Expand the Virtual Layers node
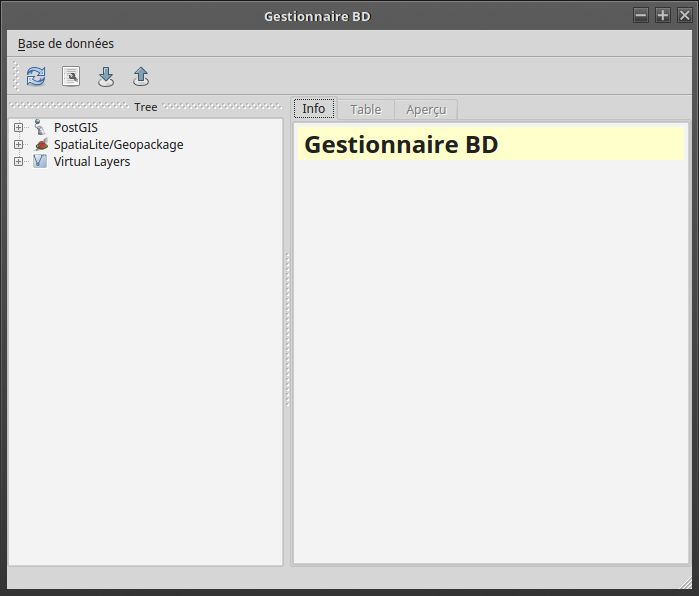 [18, 161]
